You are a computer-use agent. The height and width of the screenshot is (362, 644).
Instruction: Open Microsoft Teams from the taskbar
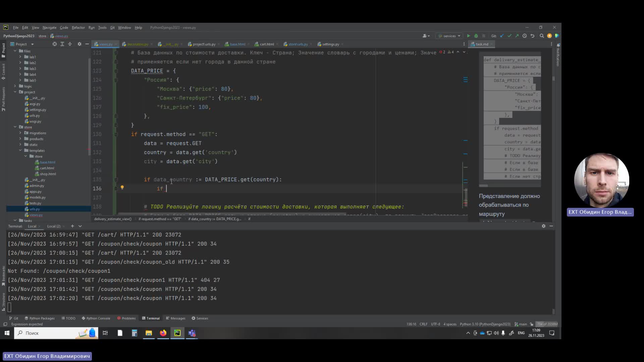pyautogui.click(x=192, y=333)
